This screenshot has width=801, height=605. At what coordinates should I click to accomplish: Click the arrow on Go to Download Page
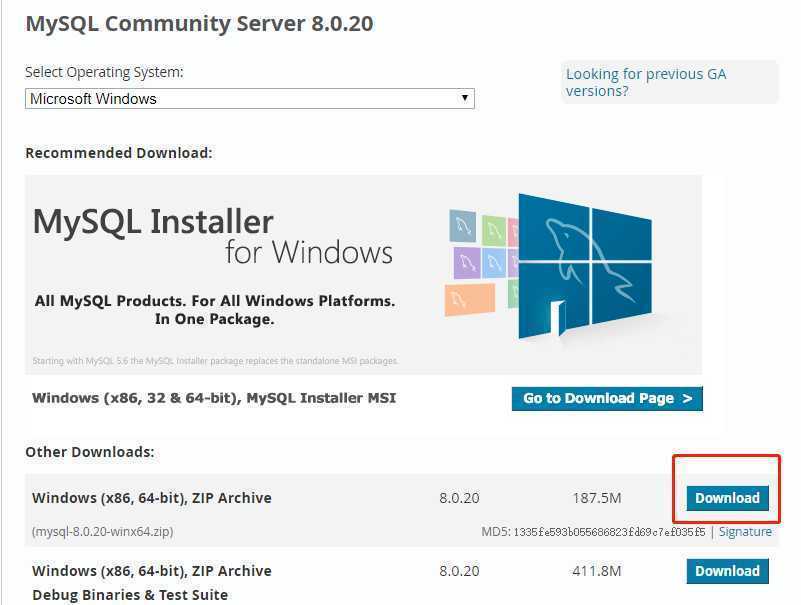point(688,399)
